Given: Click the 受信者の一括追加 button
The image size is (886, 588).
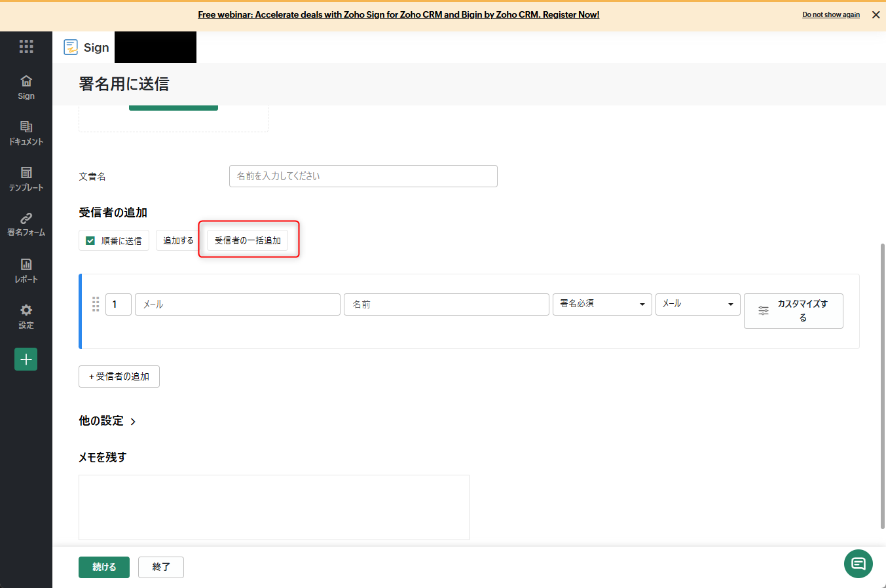Looking at the screenshot, I should pos(248,240).
